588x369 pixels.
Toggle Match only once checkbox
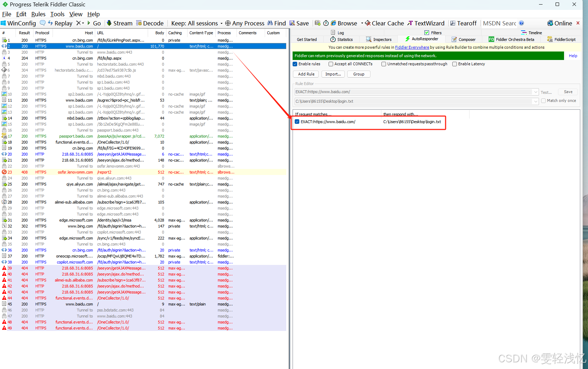pyautogui.click(x=543, y=101)
